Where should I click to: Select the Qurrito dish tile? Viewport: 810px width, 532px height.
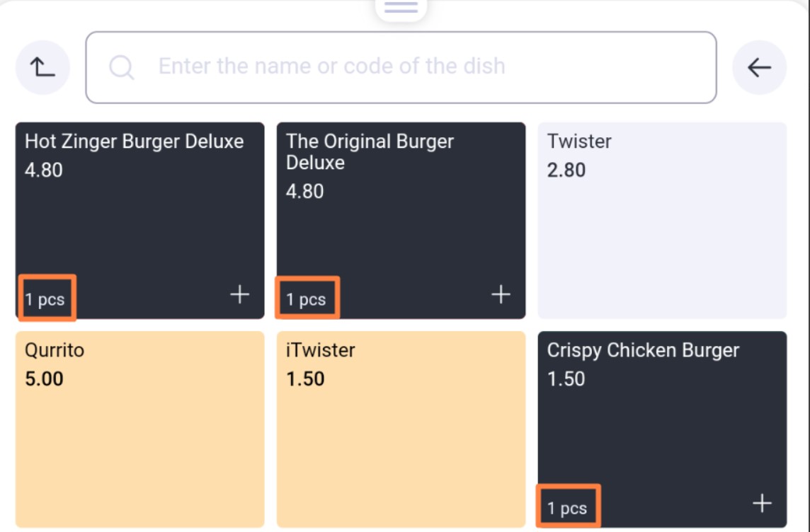[x=140, y=429]
